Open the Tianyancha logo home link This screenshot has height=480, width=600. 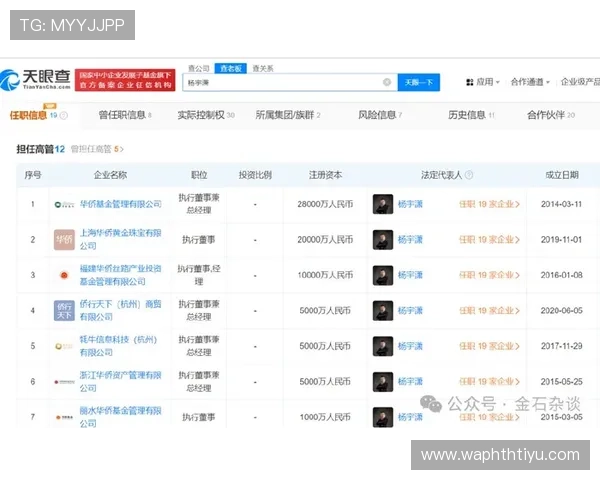(36, 80)
